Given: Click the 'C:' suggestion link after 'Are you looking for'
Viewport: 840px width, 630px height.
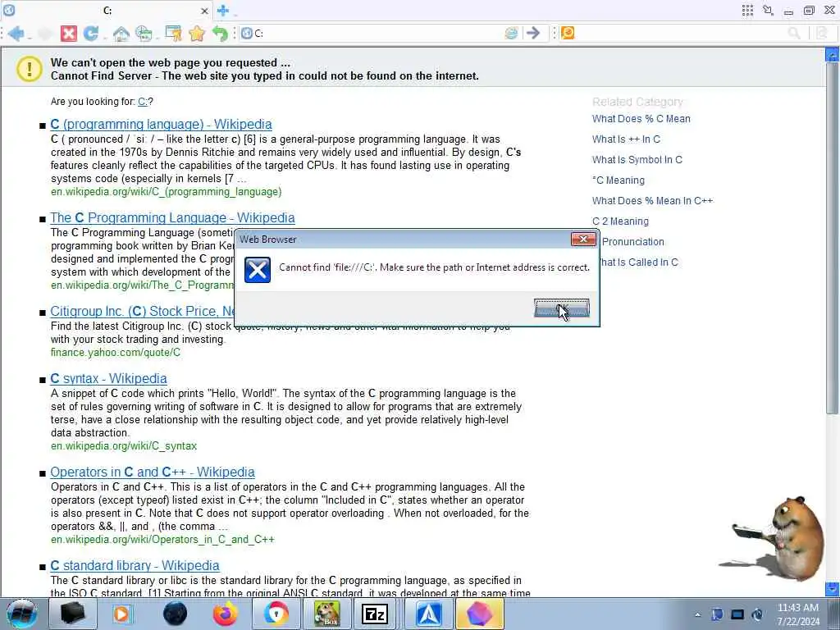Looking at the screenshot, I should click(143, 102).
